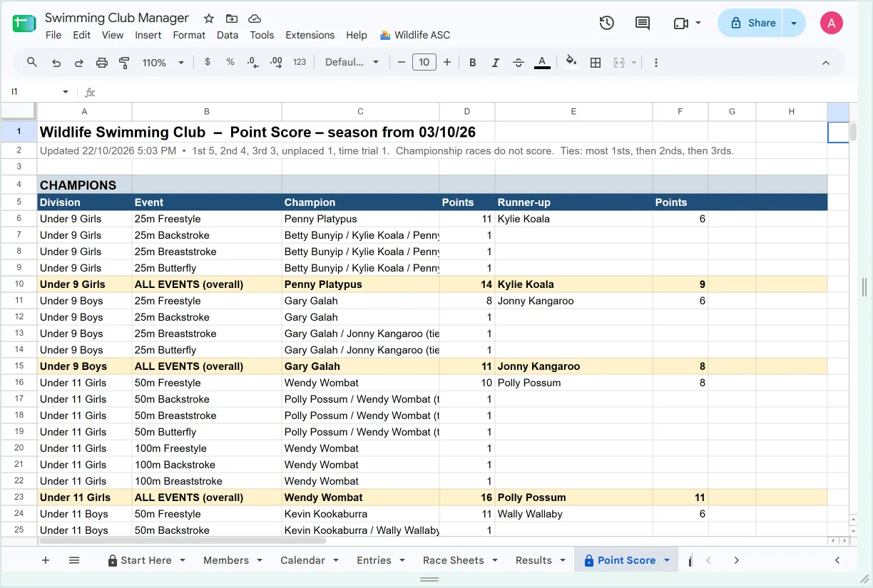Switch to the Members sheet tab
This screenshot has width=873, height=588.
coord(226,560)
